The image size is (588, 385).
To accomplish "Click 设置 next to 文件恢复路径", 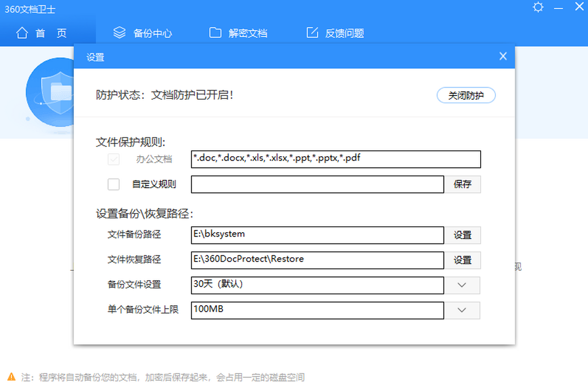I will pos(463,260).
